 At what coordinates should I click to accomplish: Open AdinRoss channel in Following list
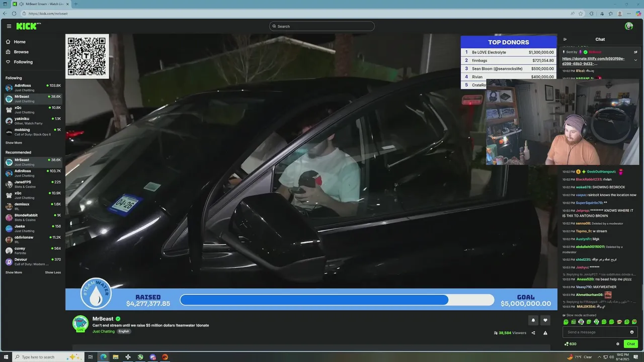coord(33,87)
